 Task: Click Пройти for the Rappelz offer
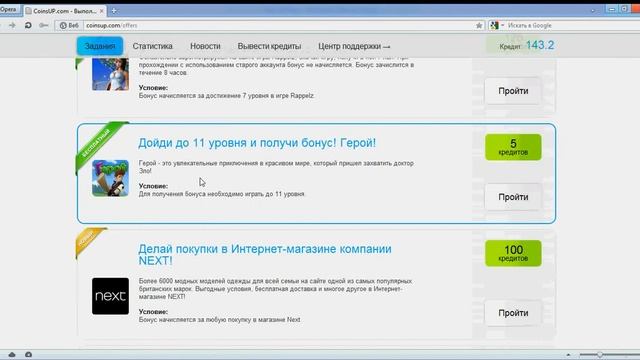click(513, 91)
